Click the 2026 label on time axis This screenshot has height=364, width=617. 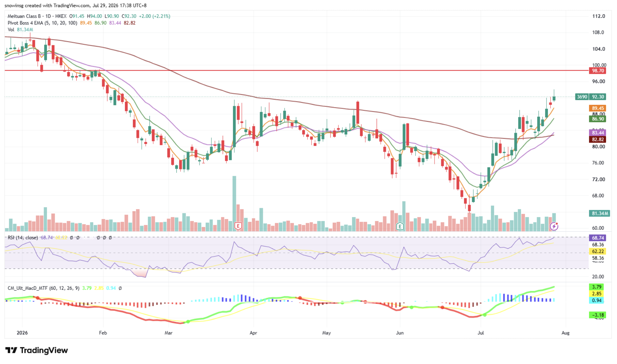tap(22, 333)
